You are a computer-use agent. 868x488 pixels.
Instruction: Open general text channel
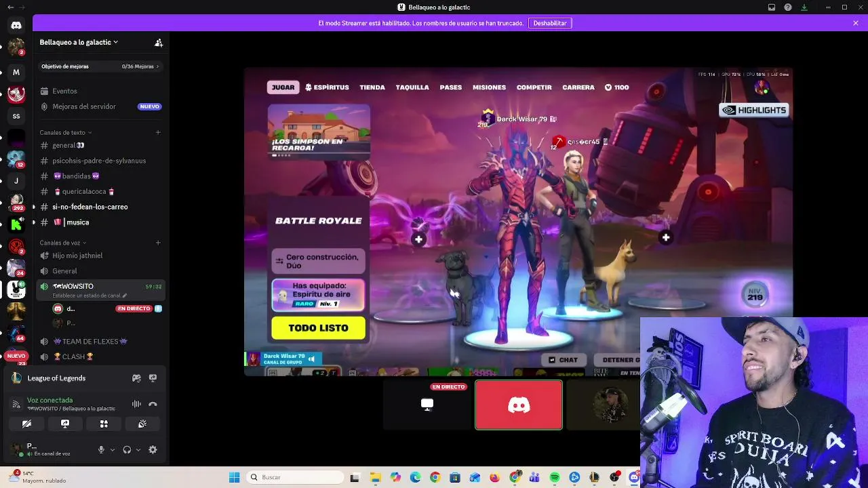pos(101,145)
